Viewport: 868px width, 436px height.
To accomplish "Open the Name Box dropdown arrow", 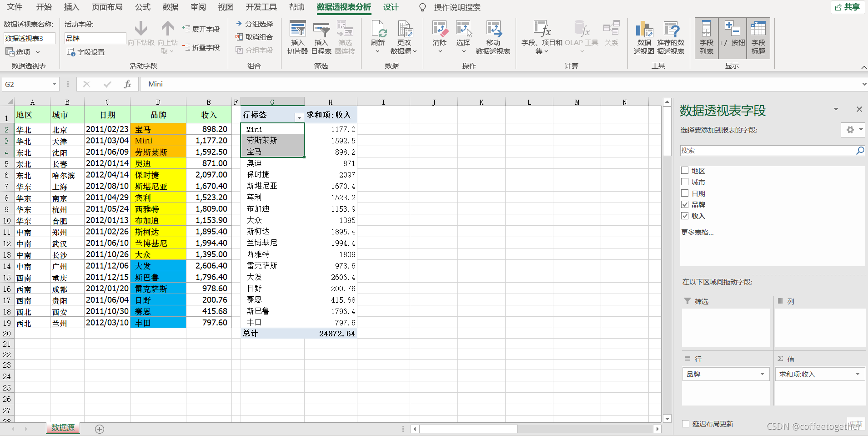I will pos(54,84).
